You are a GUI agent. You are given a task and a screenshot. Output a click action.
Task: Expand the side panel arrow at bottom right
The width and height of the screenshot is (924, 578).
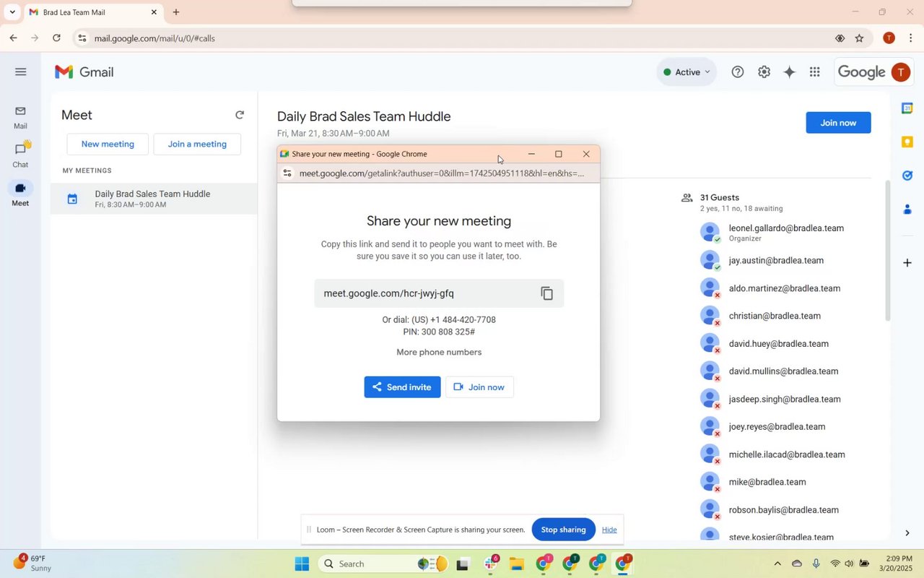tap(907, 533)
